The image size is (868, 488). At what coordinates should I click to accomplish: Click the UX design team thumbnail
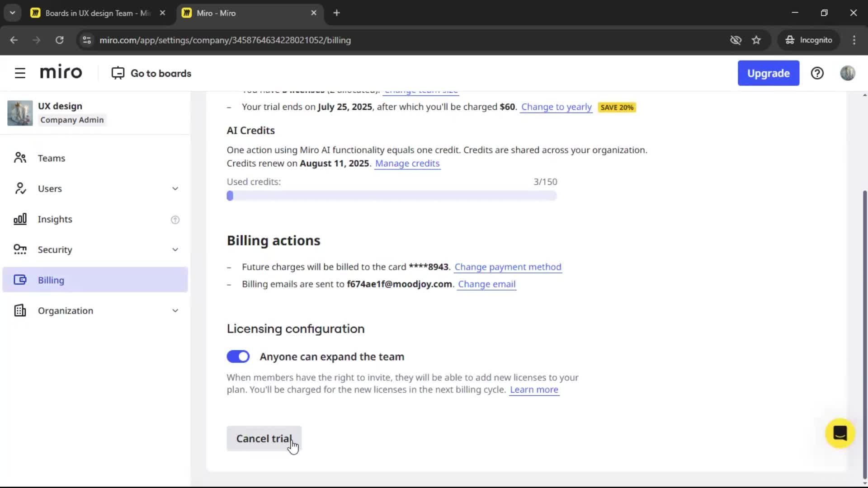point(20,113)
